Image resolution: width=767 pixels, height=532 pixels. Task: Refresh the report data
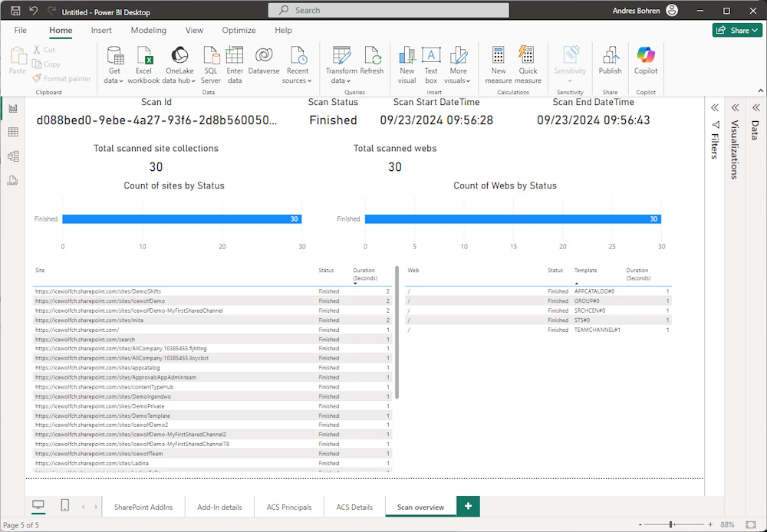(x=372, y=61)
